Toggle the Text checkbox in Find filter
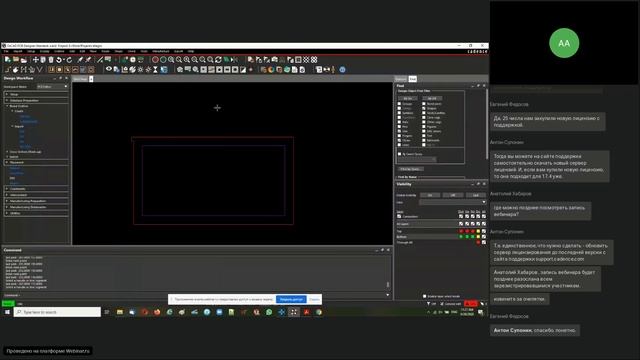640x360 pixels. 424,136
